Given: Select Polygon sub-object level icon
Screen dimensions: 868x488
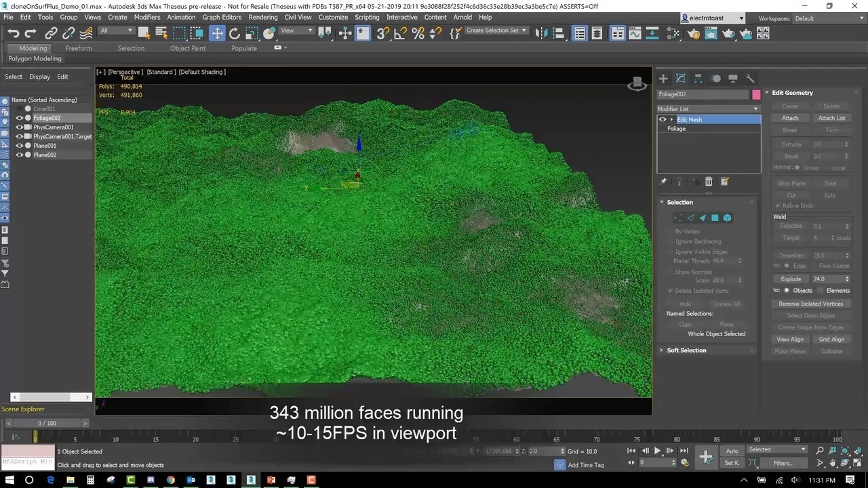Looking at the screenshot, I should pos(715,218).
